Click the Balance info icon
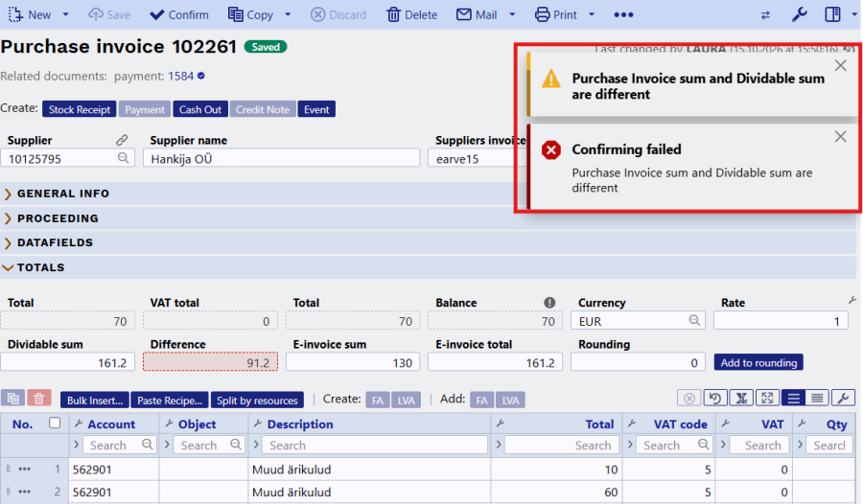 coord(549,303)
